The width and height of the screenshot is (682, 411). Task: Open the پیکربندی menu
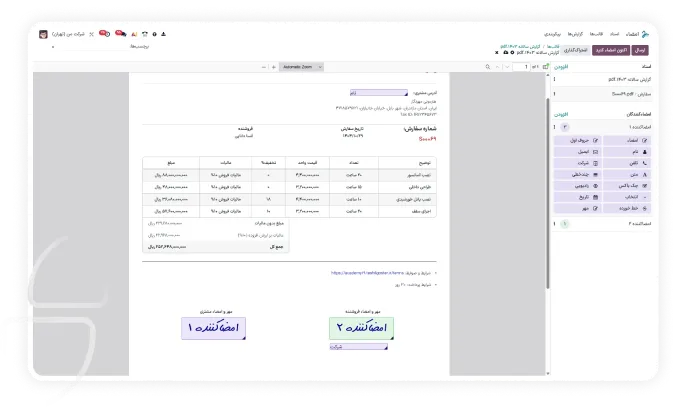point(554,33)
